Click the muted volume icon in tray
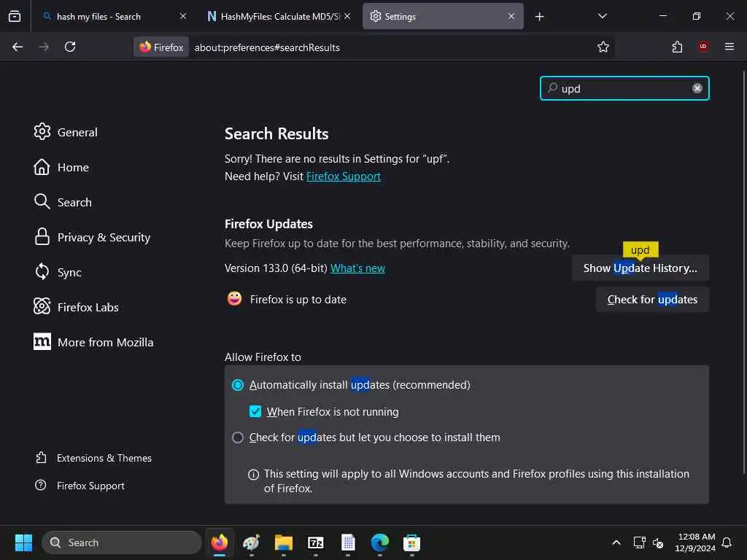Image resolution: width=747 pixels, height=560 pixels. coord(658,542)
